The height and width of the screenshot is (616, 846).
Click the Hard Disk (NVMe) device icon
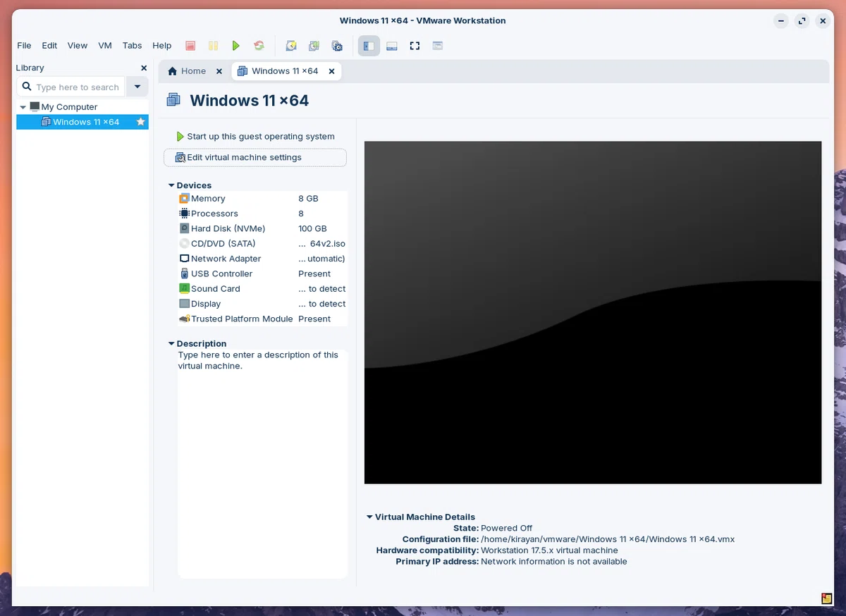(185, 228)
